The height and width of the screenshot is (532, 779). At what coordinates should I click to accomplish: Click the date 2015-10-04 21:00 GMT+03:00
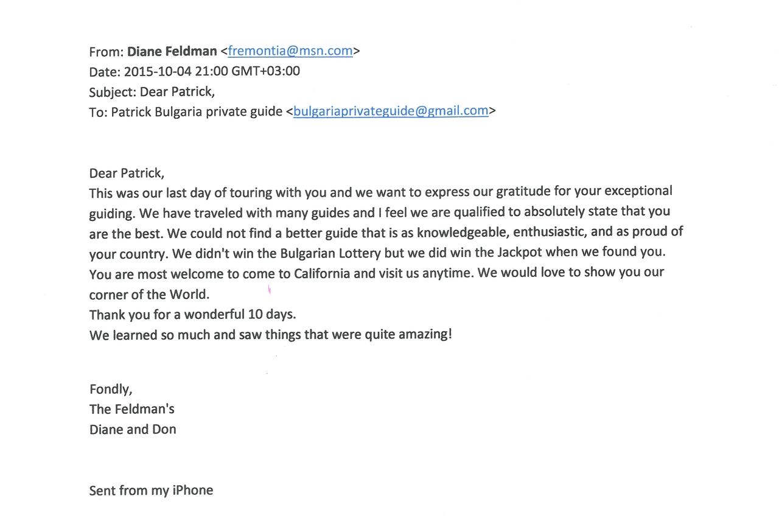212,71
